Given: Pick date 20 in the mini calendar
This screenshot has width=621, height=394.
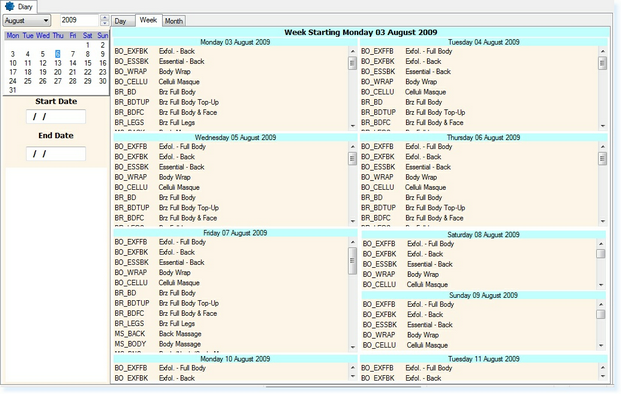Looking at the screenshot, I should (58, 72).
